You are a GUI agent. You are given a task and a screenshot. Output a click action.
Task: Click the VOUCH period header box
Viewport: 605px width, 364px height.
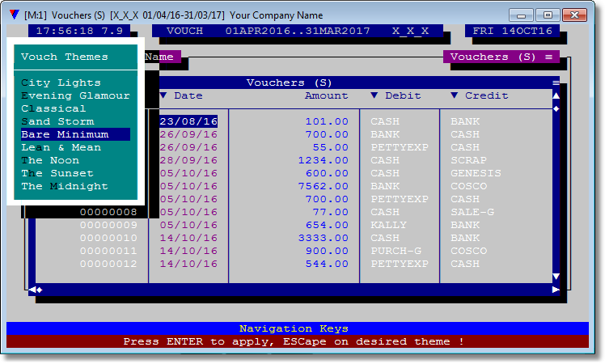[298, 31]
